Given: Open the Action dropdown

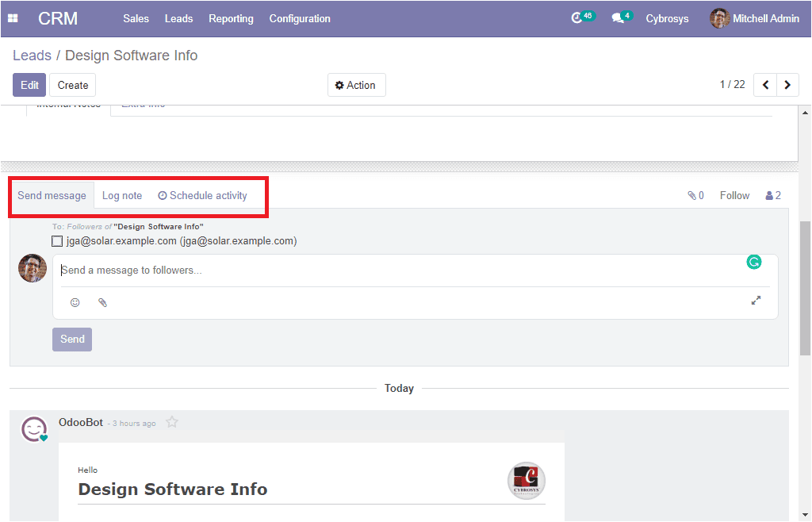Looking at the screenshot, I should (x=356, y=85).
